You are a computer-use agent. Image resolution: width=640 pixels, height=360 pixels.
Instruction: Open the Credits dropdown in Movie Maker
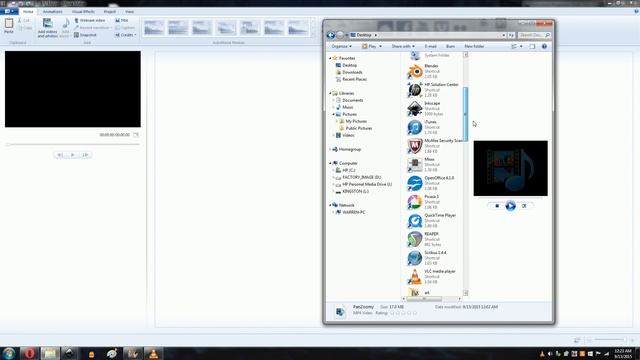coord(126,35)
